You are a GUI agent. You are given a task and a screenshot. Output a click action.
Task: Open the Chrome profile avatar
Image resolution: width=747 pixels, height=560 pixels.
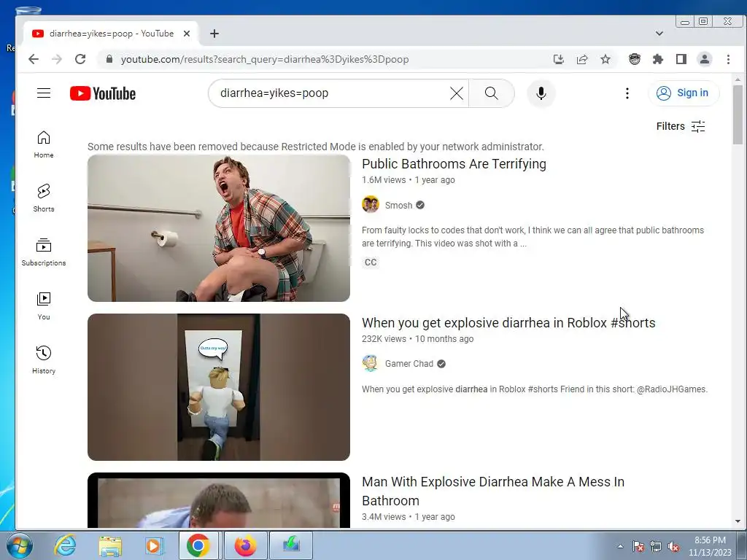tap(704, 59)
